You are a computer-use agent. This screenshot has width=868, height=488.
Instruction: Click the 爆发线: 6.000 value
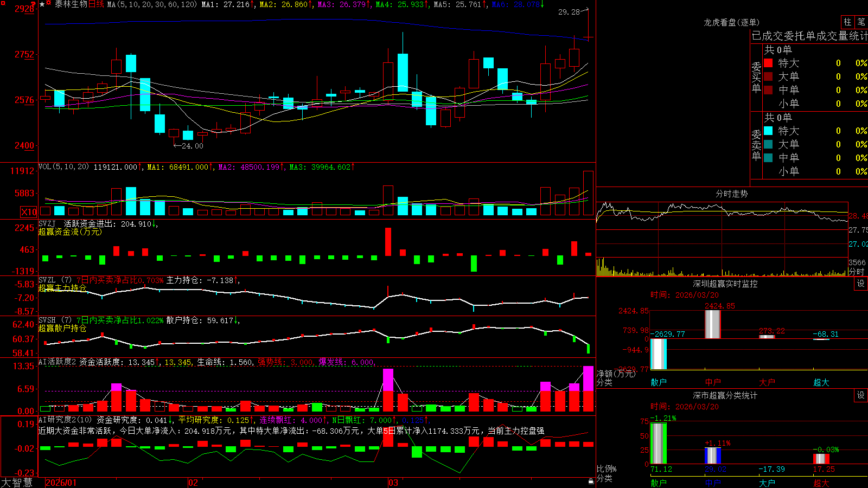click(x=347, y=362)
